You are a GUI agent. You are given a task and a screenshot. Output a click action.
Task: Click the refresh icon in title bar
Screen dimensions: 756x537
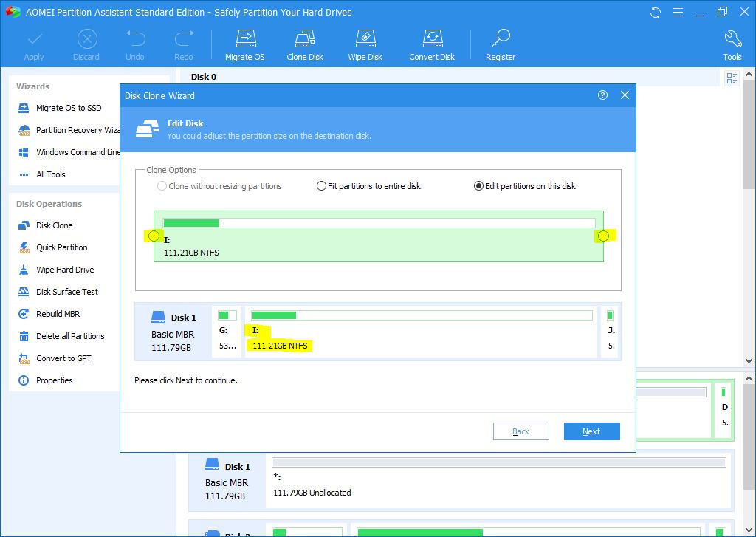coord(655,13)
